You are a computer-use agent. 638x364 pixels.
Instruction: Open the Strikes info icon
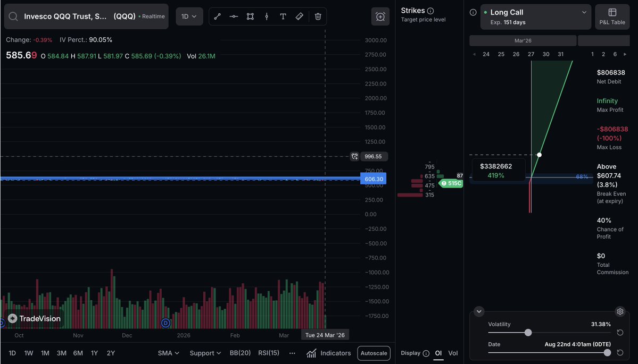[x=430, y=11]
